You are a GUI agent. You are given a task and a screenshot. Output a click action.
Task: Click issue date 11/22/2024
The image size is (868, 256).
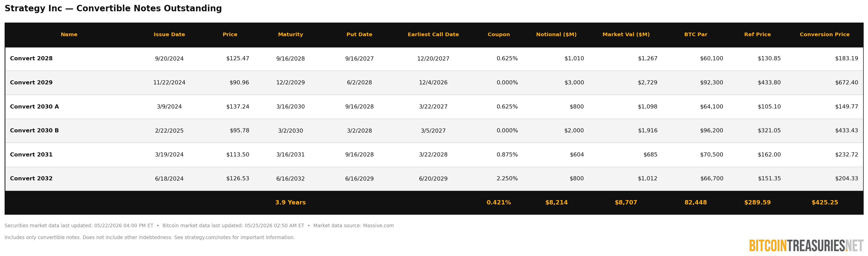(169, 83)
